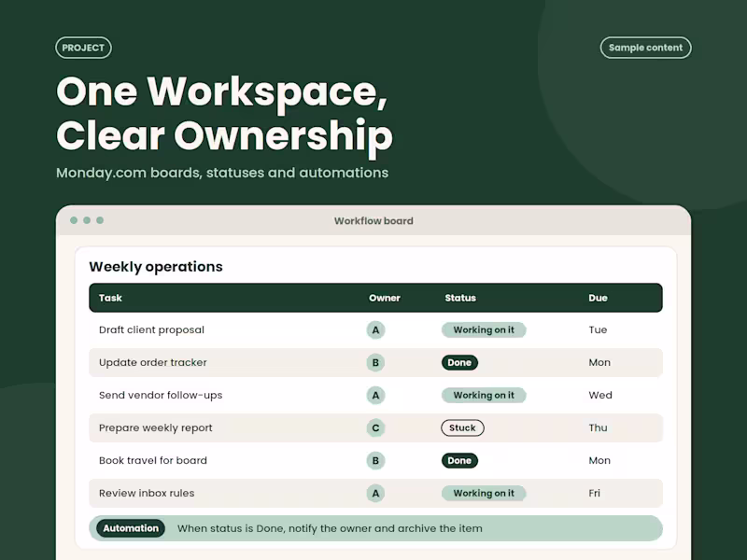The width and height of the screenshot is (747, 560).
Task: Click Done status for Update order tracker
Action: (x=459, y=362)
